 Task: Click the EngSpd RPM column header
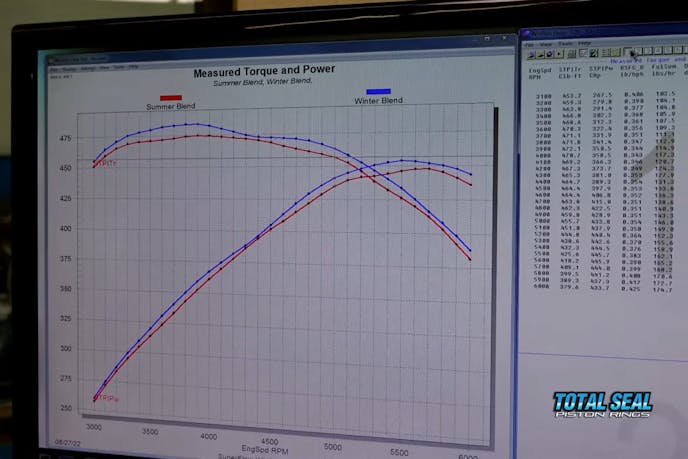[539, 71]
